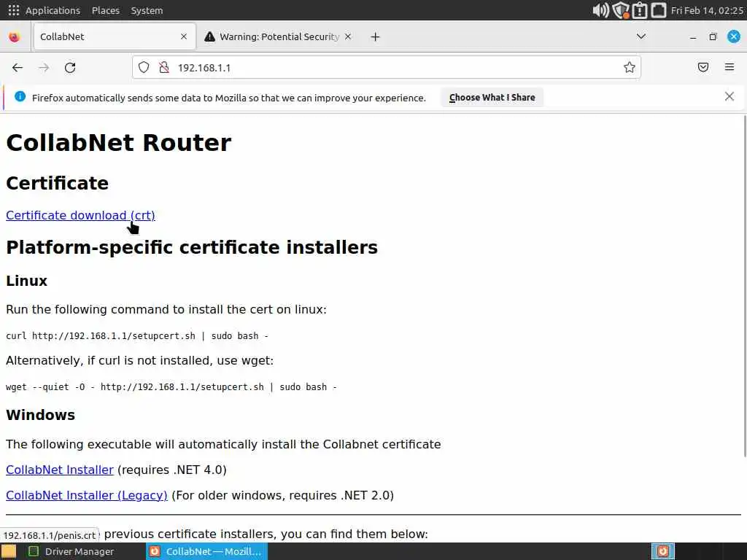Open the battery indicator tray icon
This screenshot has width=747, height=560.
click(x=640, y=10)
